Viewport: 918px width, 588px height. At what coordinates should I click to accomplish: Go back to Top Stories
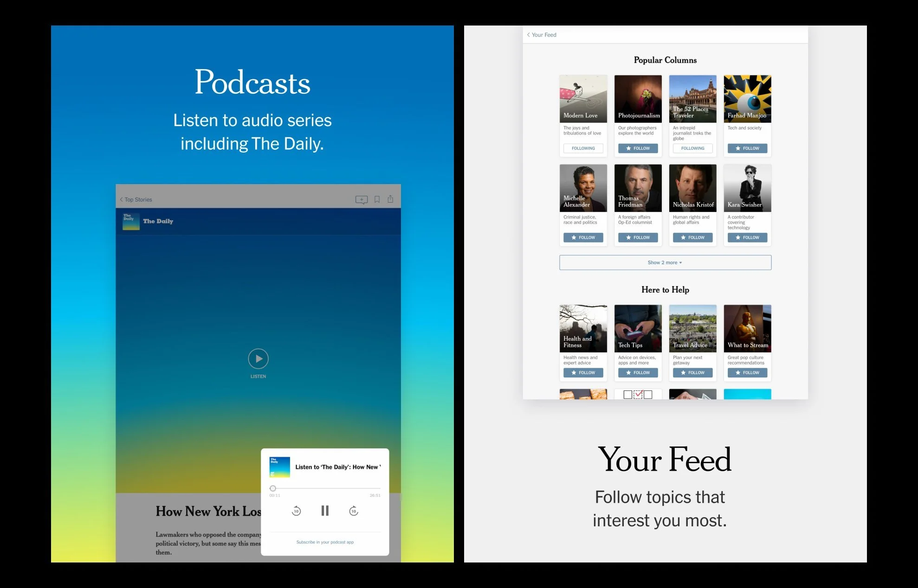[136, 199]
